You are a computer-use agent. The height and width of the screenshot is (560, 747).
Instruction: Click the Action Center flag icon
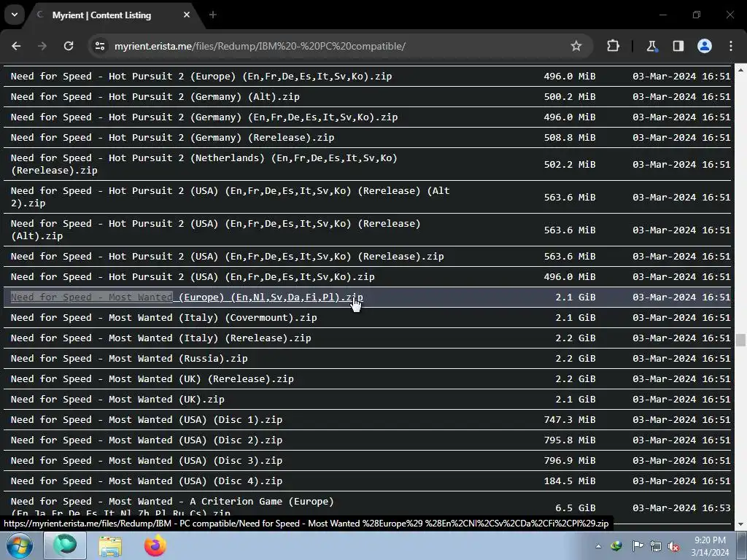638,546
